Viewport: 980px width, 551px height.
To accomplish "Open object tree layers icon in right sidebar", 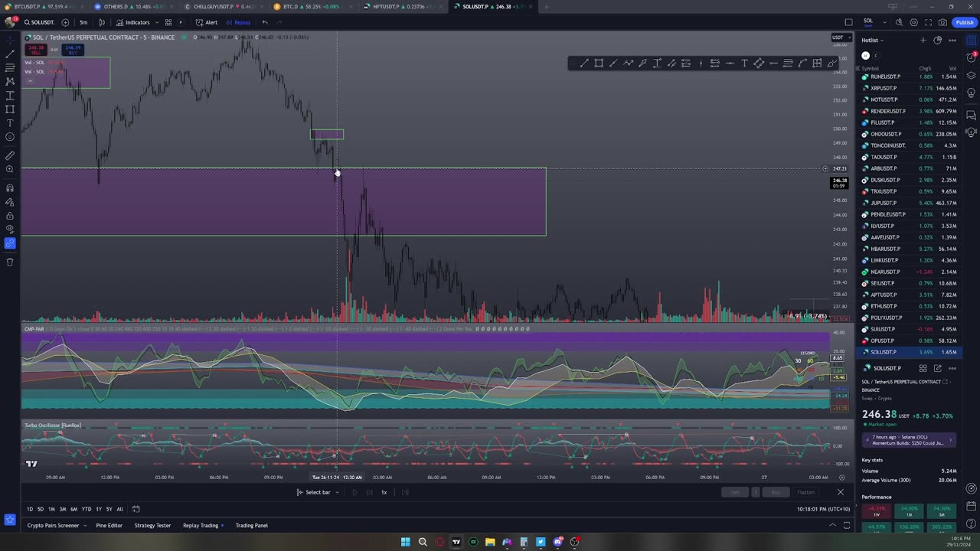I will click(972, 75).
